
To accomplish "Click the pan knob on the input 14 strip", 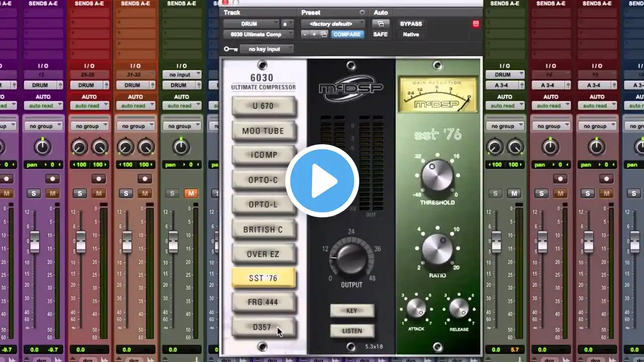I will (550, 147).
